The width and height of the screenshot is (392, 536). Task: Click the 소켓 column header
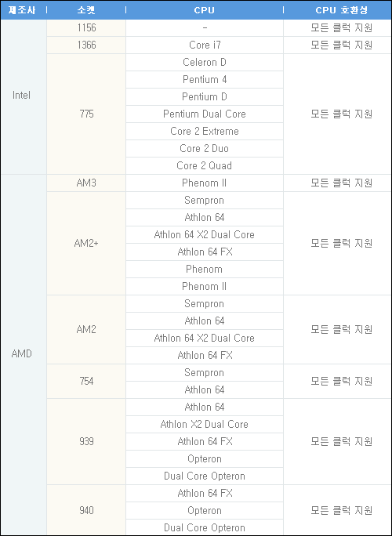click(86, 10)
